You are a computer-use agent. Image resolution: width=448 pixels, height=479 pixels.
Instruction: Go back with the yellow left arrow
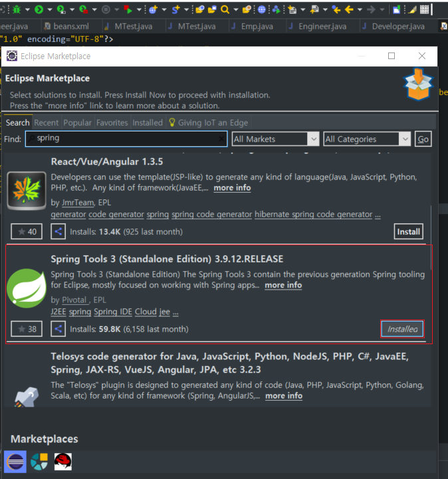(349, 10)
